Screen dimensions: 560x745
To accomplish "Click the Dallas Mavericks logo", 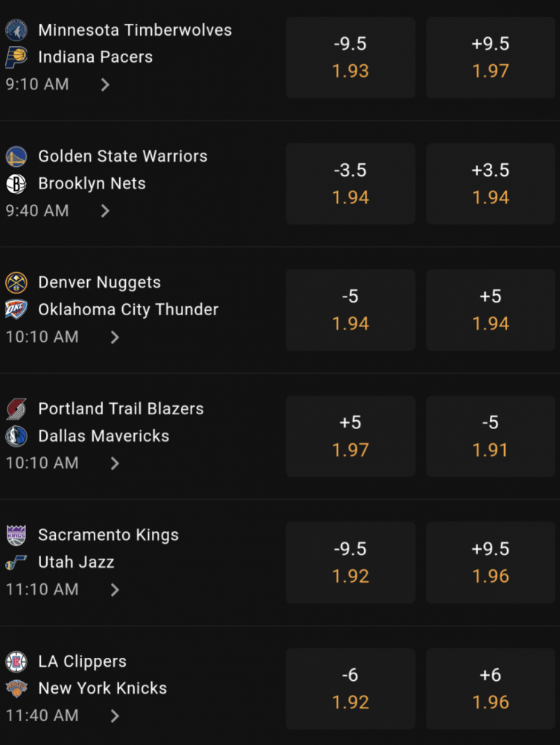I will pos(16,436).
